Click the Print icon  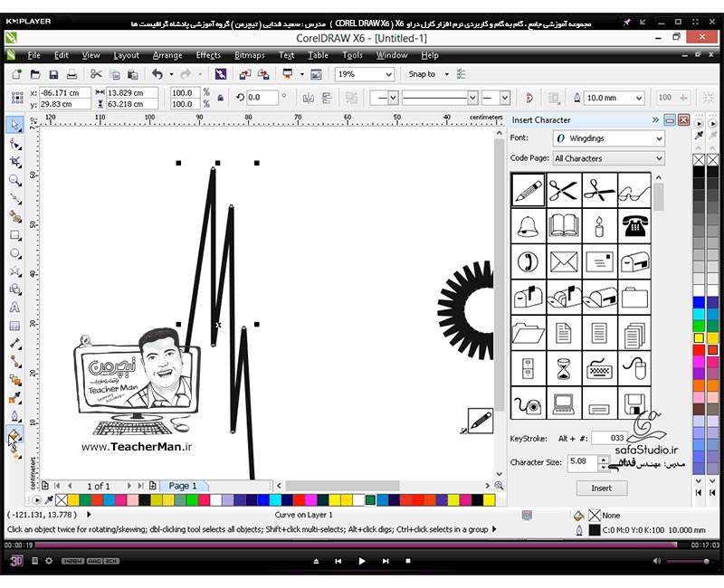click(x=71, y=74)
